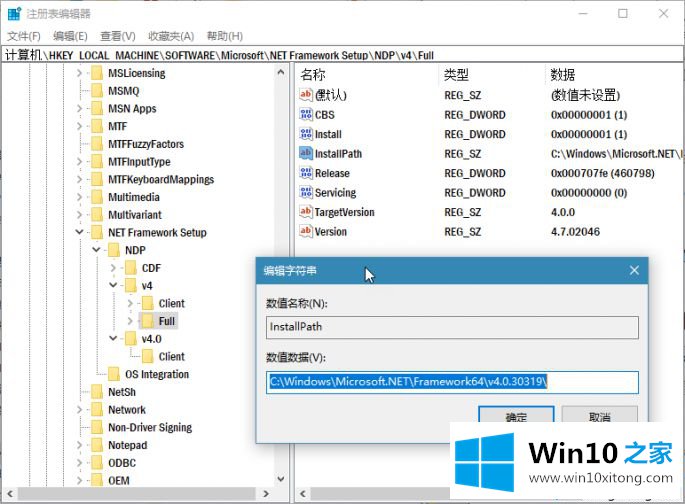Select the Multivariant folder icon
The width and height of the screenshot is (685, 504).
click(97, 214)
